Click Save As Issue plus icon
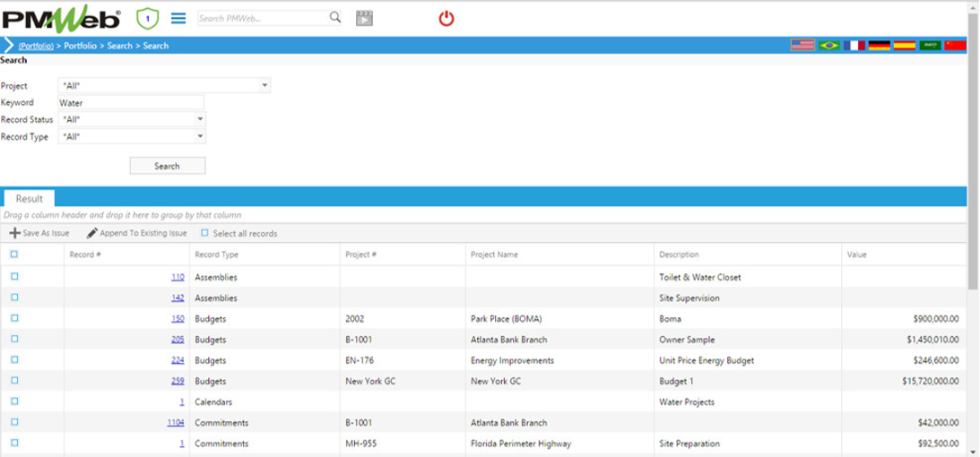Viewport: 980px width, 457px height. (x=14, y=233)
